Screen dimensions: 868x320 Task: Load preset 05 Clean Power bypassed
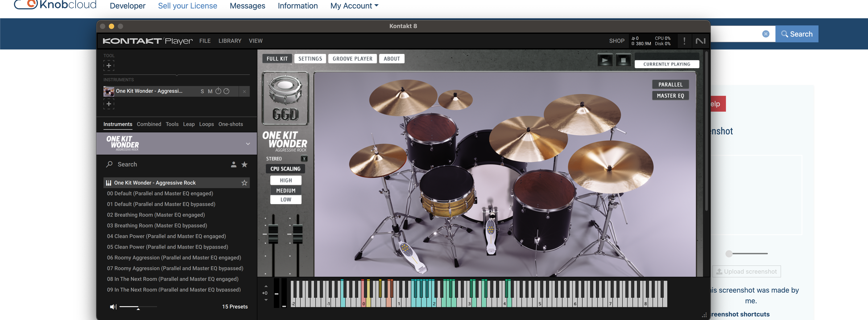pyautogui.click(x=167, y=247)
